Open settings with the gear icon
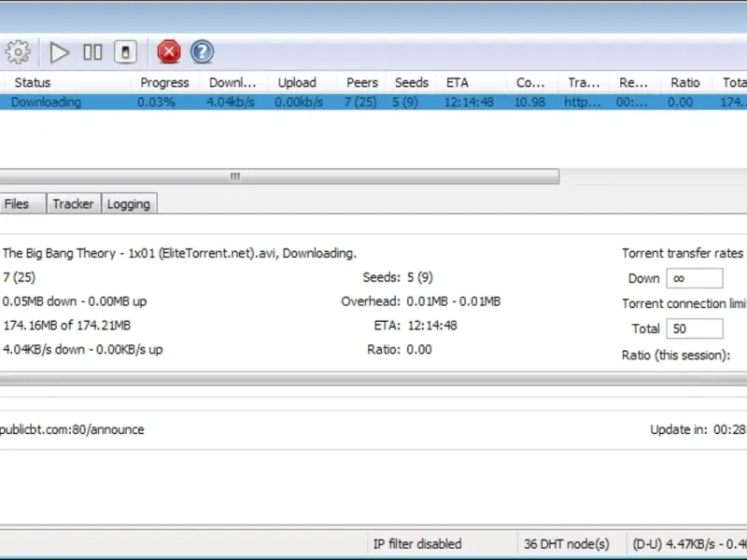Viewport: 747px width, 560px height. 18,52
